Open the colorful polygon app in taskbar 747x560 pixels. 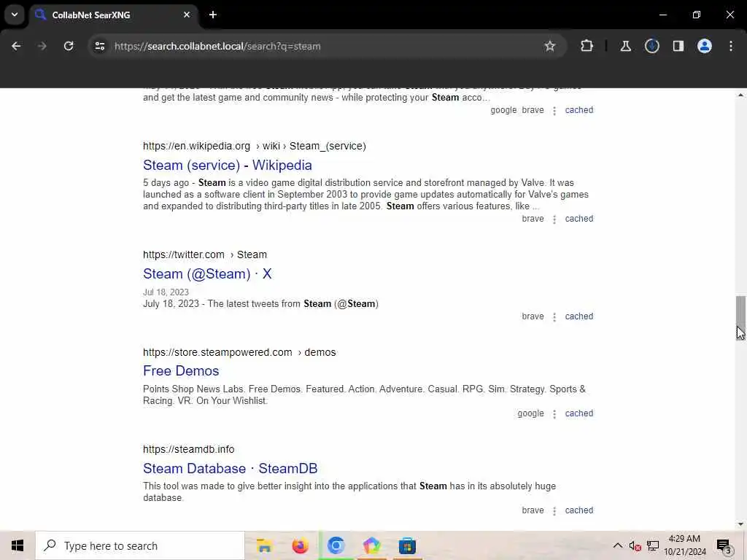pos(371,545)
